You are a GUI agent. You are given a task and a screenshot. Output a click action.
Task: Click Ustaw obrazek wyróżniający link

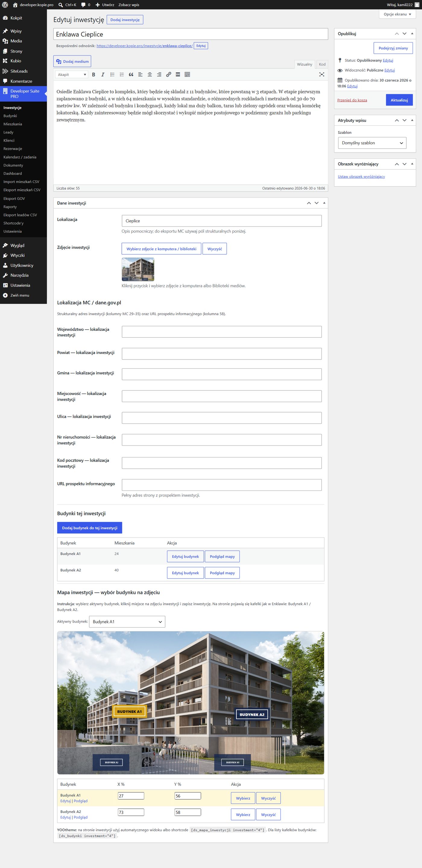pyautogui.click(x=361, y=177)
